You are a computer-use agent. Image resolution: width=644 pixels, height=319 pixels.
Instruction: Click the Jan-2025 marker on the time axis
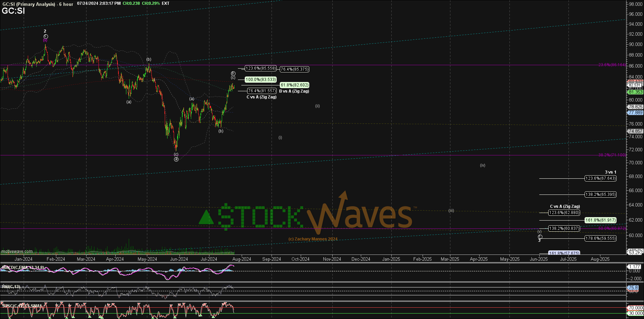[x=391, y=259]
